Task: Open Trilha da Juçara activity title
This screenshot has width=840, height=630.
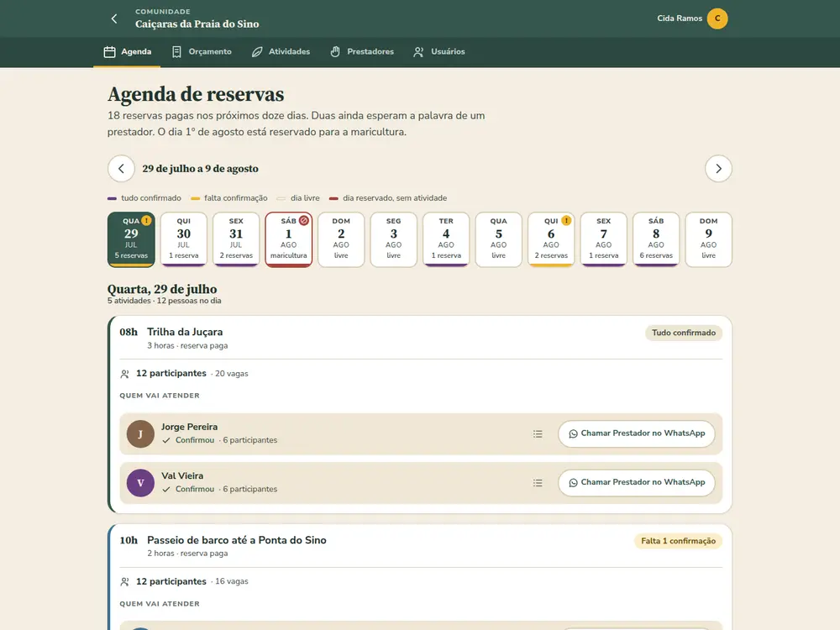Action: [x=185, y=332]
